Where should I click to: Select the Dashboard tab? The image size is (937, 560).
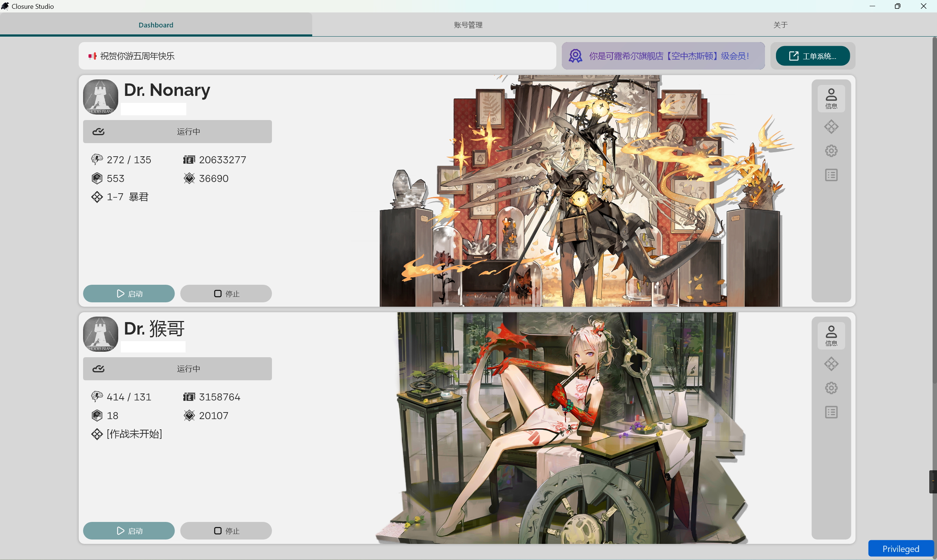[156, 25]
